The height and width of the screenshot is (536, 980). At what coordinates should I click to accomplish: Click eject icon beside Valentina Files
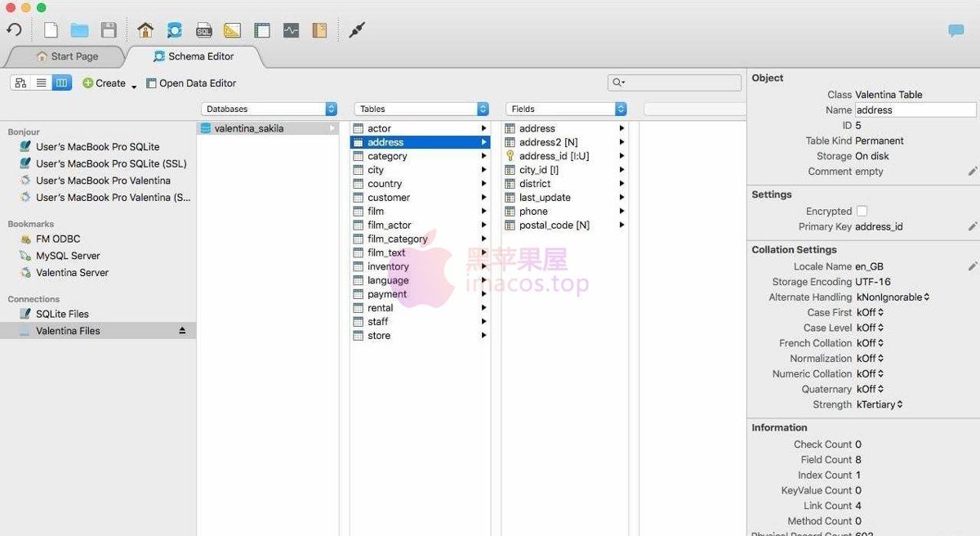click(x=182, y=331)
